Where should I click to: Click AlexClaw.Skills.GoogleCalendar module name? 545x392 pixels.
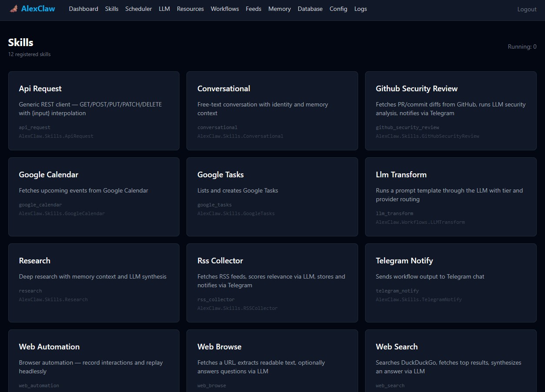click(62, 213)
